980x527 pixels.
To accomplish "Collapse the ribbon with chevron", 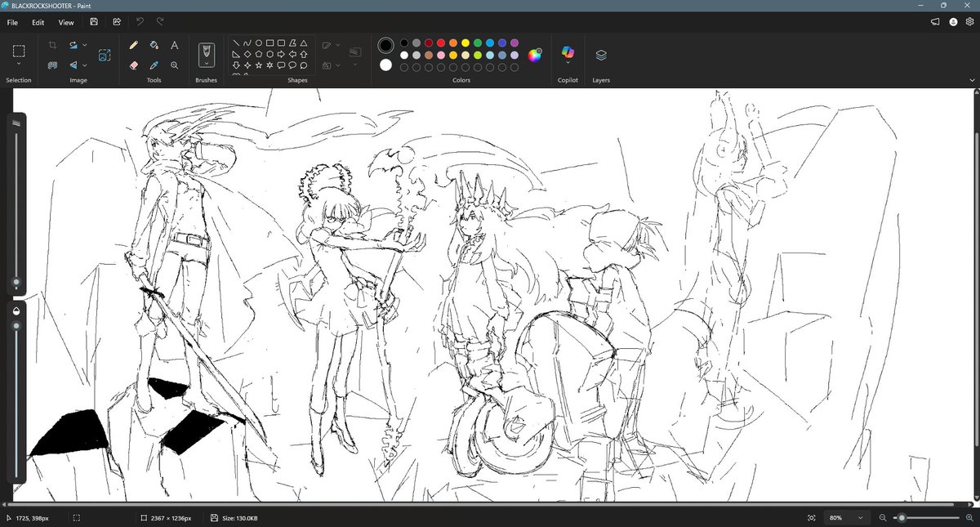I will pyautogui.click(x=972, y=80).
